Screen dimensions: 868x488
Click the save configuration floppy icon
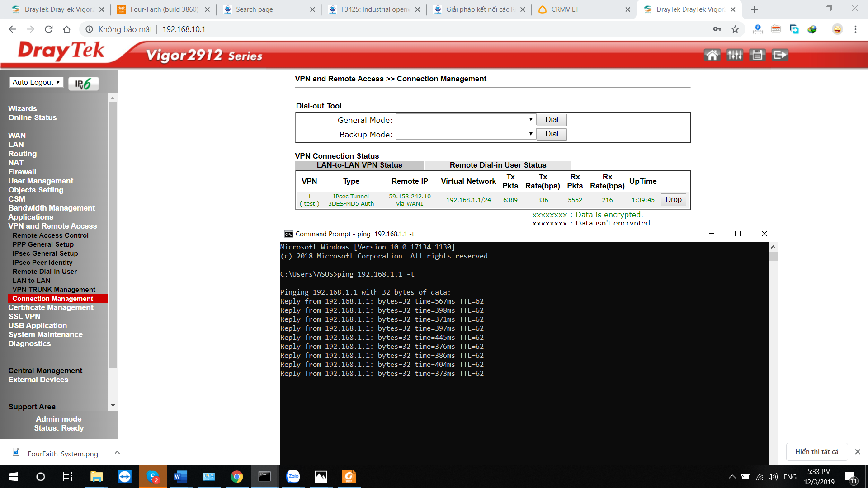(757, 55)
